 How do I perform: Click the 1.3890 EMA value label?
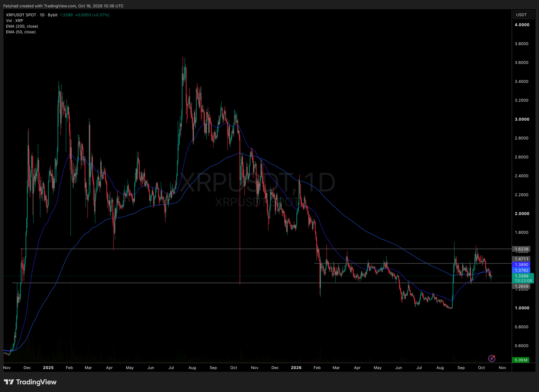521,265
